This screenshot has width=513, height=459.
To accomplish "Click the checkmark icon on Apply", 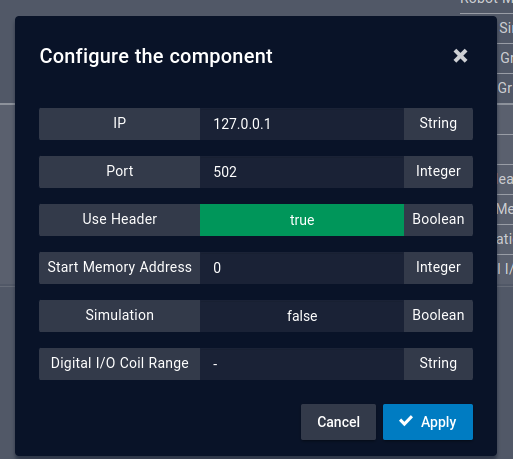I will tap(406, 421).
